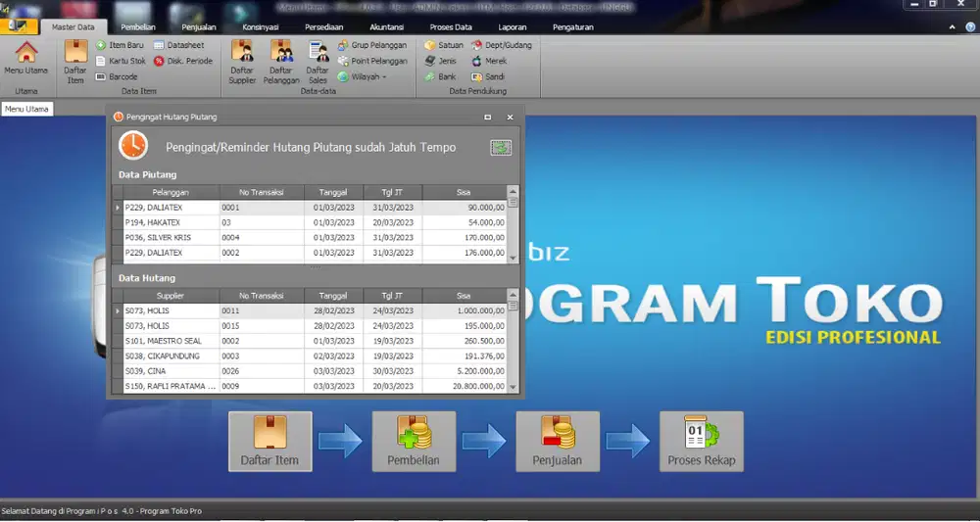Click Daftar Item ribbon icon

pos(75,61)
